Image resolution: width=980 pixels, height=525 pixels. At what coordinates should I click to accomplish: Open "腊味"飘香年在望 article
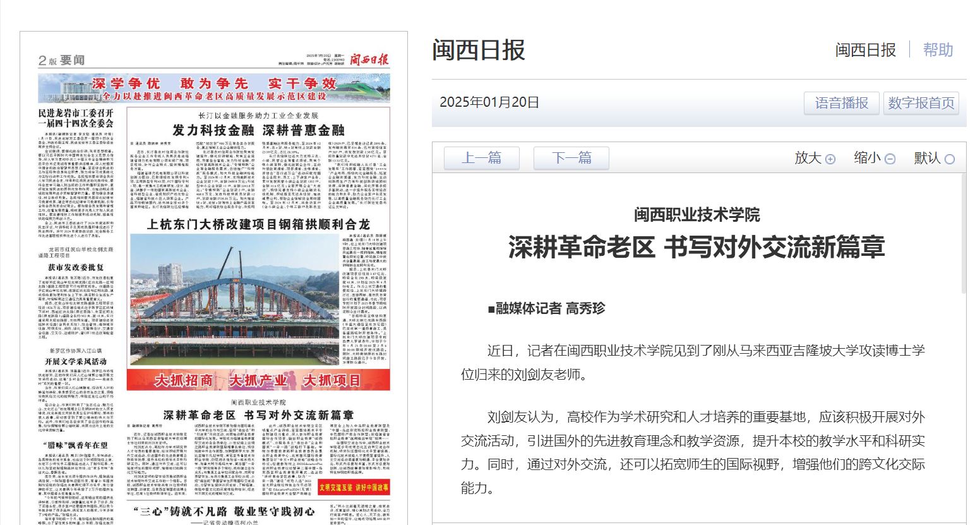click(76, 445)
